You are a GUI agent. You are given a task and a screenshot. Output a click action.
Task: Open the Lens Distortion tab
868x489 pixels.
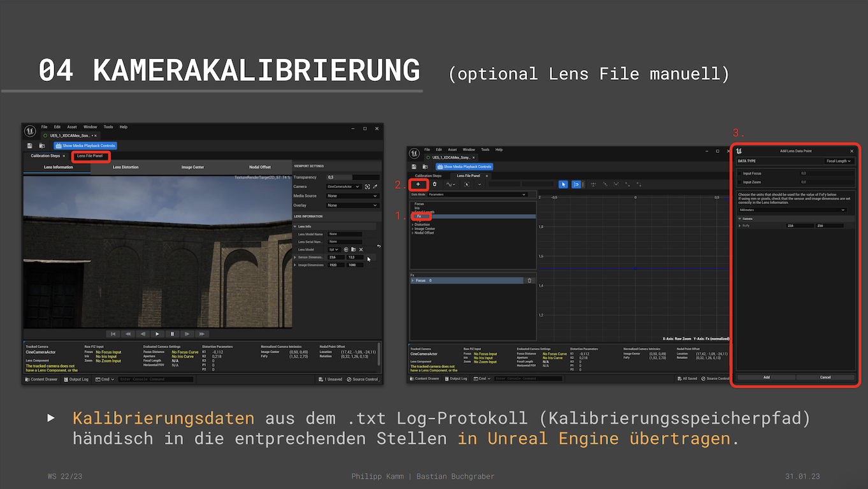tap(126, 168)
